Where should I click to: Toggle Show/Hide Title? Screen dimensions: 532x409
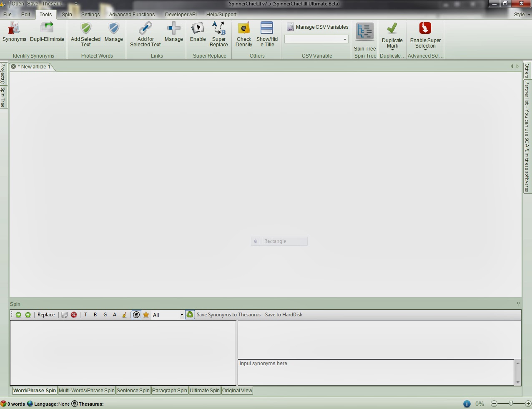coord(267,34)
